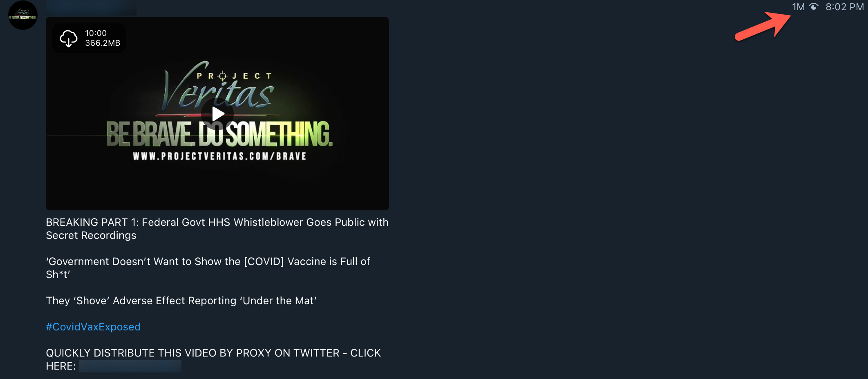Click BE BRAVE DO SOMETHING thumbnail text
868x379 pixels.
pos(219,134)
